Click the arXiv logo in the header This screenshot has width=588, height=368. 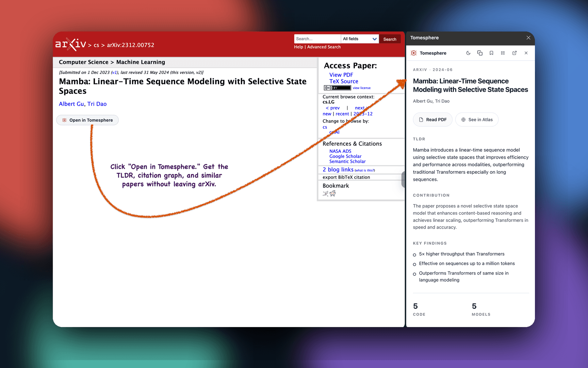click(71, 44)
